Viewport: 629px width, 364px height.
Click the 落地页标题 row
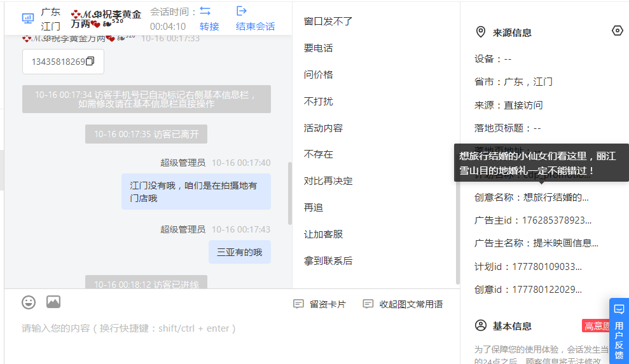(x=508, y=128)
